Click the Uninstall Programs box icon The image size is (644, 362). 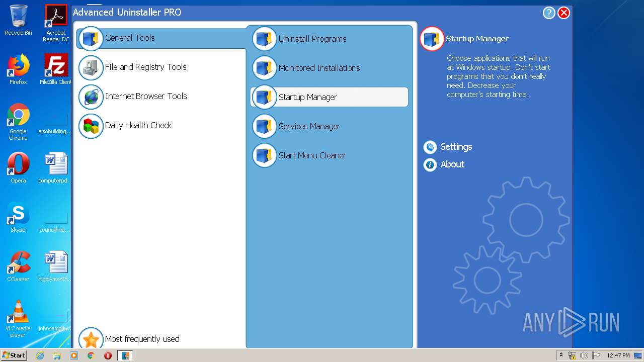coord(265,39)
